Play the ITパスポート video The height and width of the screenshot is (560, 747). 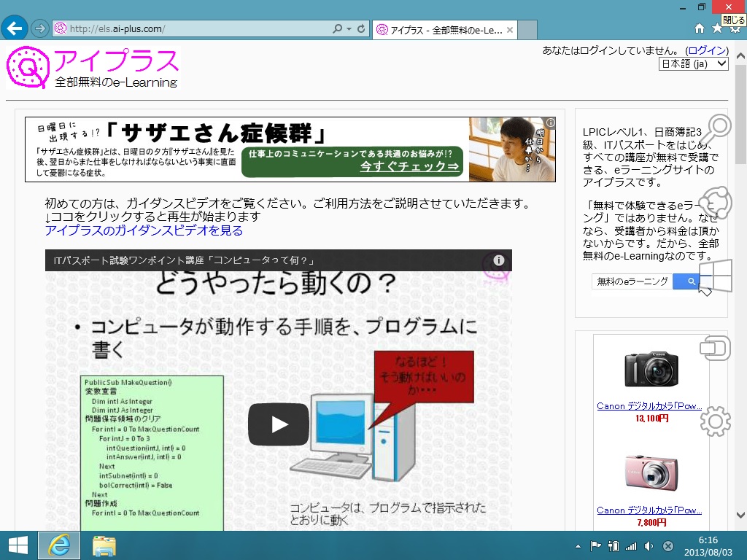278,424
